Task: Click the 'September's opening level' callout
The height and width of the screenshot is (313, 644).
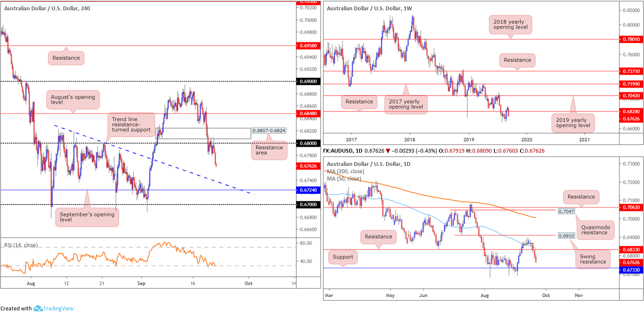Action: pos(87,217)
